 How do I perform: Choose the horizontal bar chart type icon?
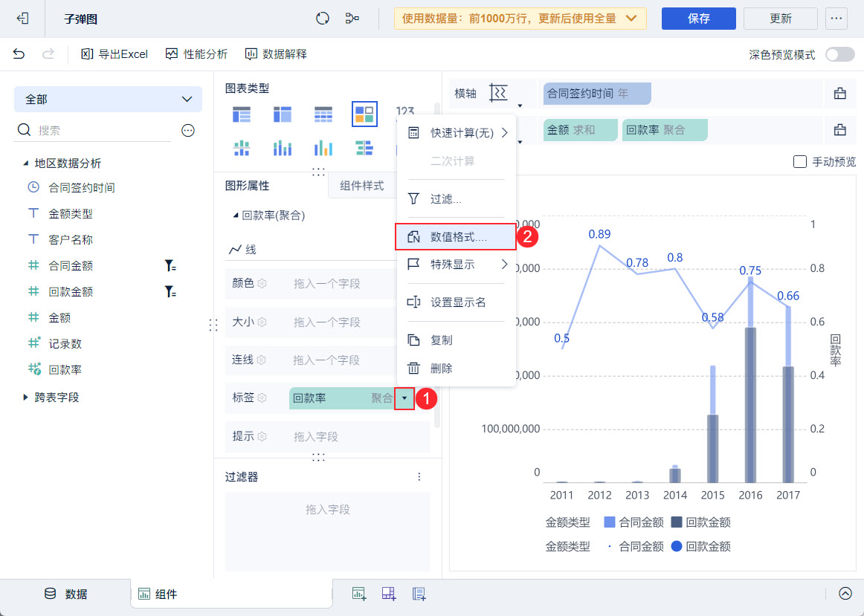[364, 148]
